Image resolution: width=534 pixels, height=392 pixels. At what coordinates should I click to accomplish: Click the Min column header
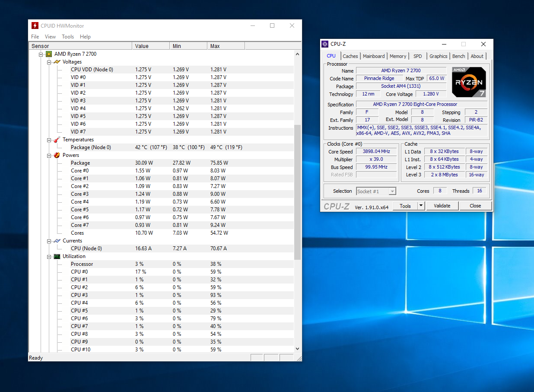[x=188, y=46]
